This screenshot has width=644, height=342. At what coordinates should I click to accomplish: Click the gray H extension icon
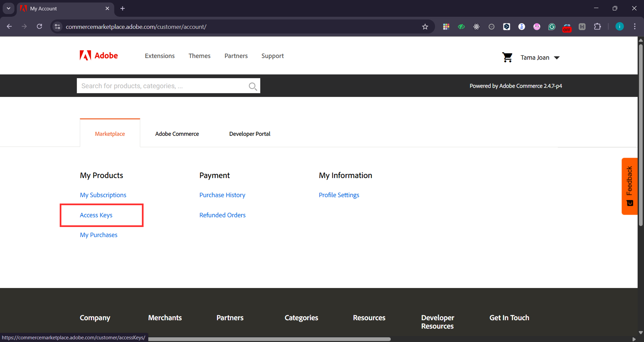[x=582, y=26]
